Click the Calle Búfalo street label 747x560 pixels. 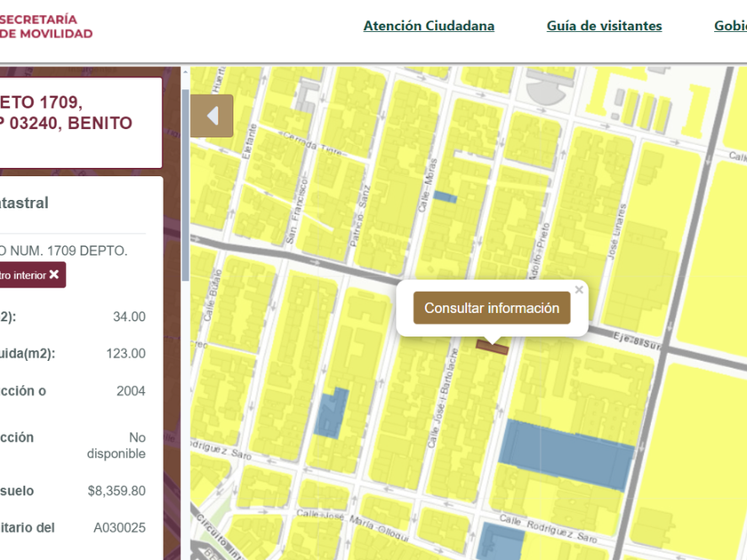pyautogui.click(x=213, y=295)
